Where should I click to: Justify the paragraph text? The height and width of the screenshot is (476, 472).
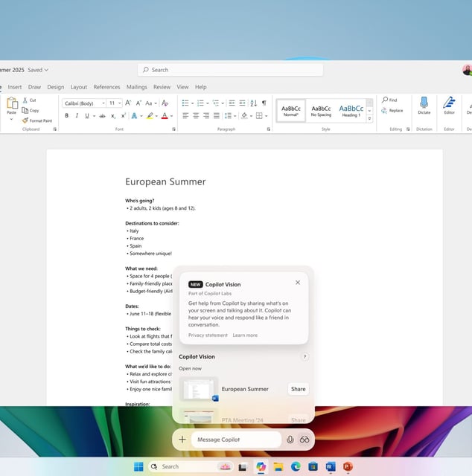pos(217,116)
